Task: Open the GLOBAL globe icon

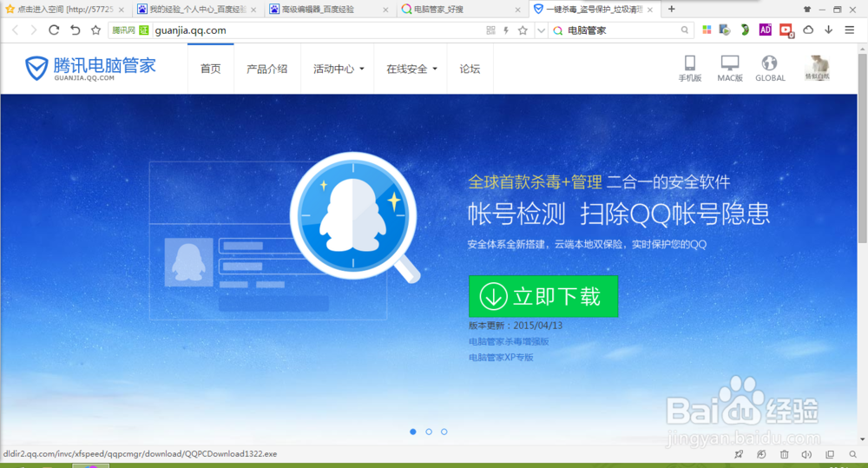Action: [x=770, y=68]
